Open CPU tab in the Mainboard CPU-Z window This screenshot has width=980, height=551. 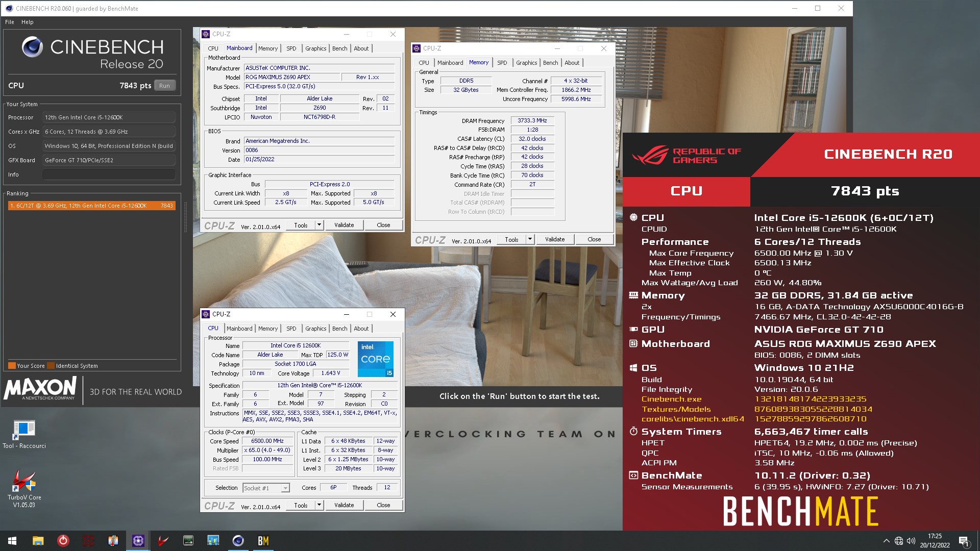pyautogui.click(x=213, y=48)
